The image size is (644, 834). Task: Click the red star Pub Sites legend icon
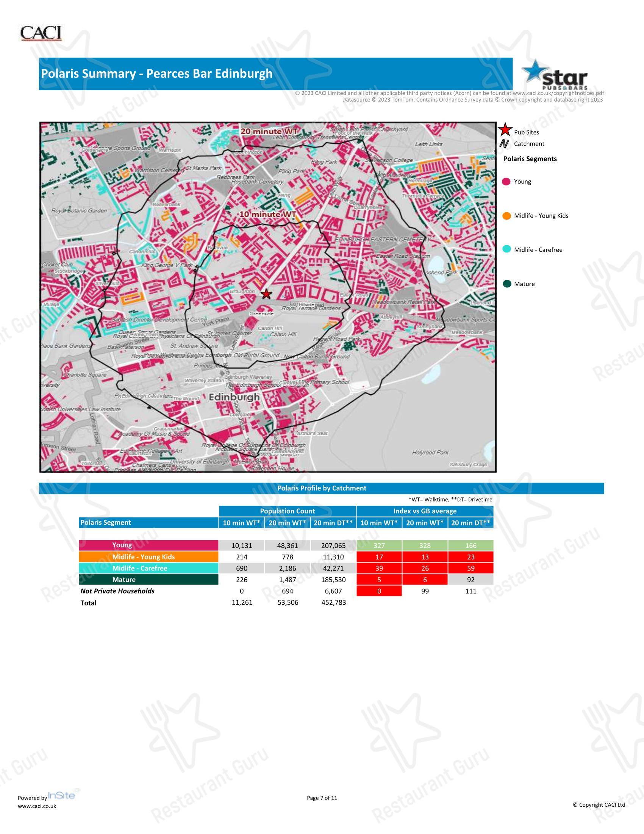tap(505, 130)
